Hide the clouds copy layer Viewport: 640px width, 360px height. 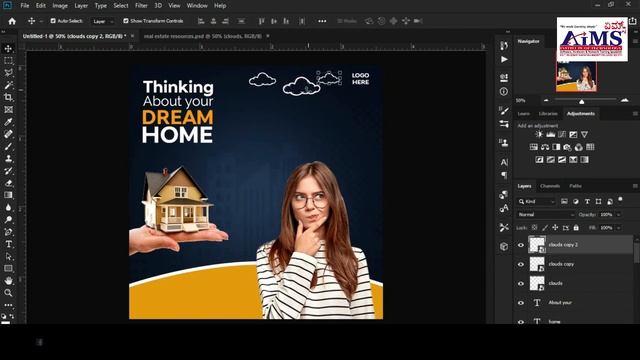tap(521, 264)
